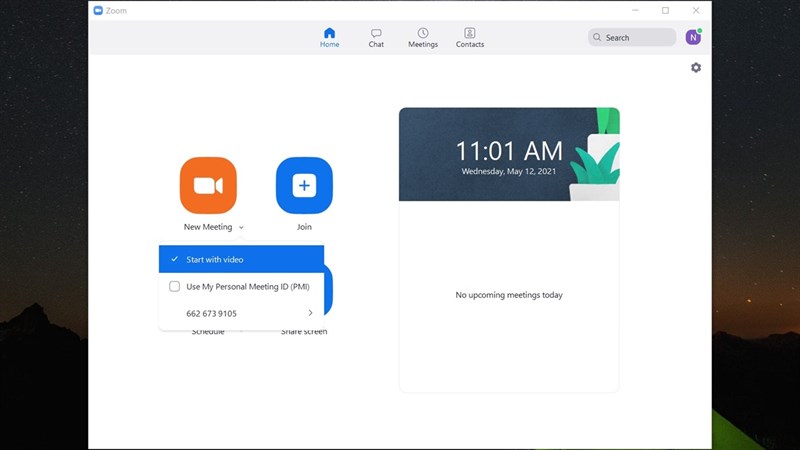Close the Zoom window
The width and height of the screenshot is (800, 450).
click(x=696, y=10)
